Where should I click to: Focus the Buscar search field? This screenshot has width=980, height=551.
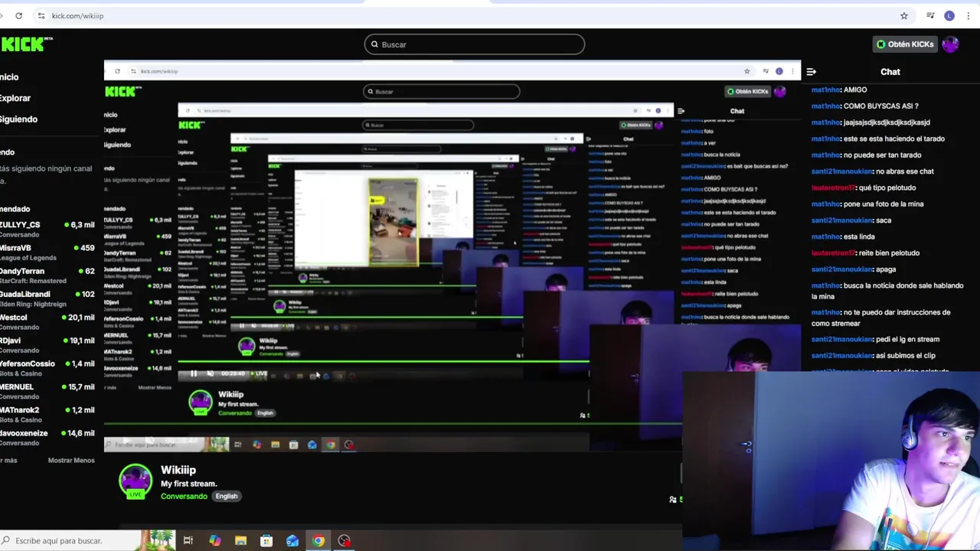coord(475,44)
